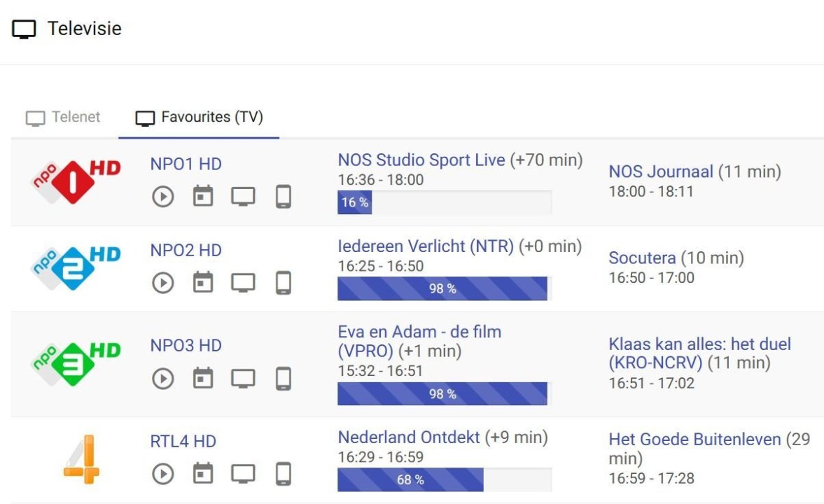
Task: Click the Nederland Ontdekt progress bar
Action: click(444, 479)
